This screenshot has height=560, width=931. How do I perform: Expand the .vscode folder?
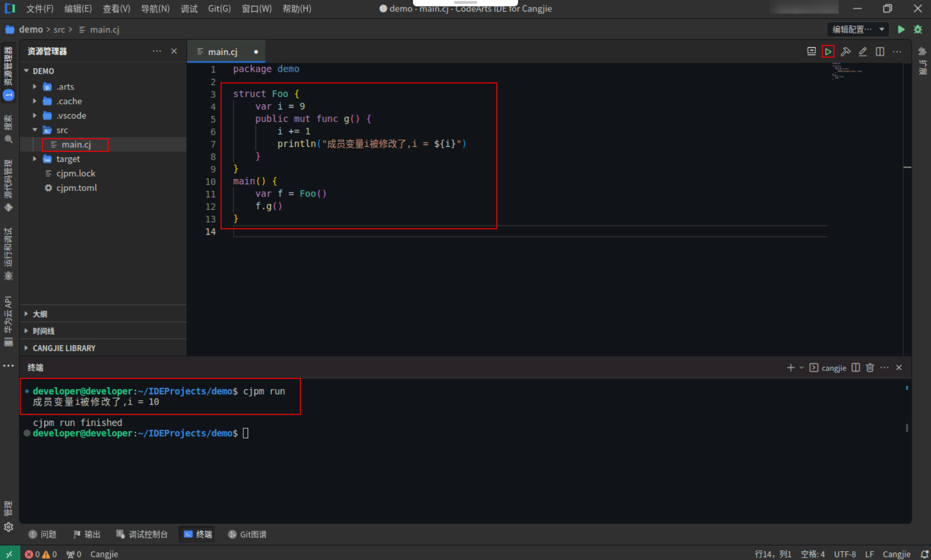coord(35,116)
